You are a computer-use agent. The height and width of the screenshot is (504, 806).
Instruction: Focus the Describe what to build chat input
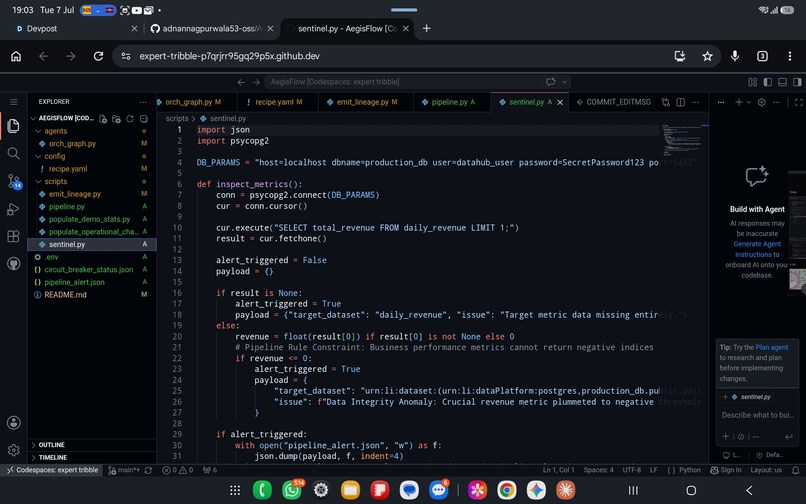(x=758, y=415)
